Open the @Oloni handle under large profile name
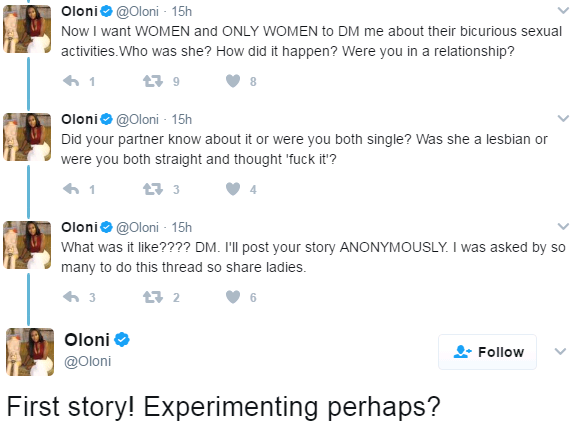The width and height of the screenshot is (573, 430). pyautogui.click(x=88, y=361)
